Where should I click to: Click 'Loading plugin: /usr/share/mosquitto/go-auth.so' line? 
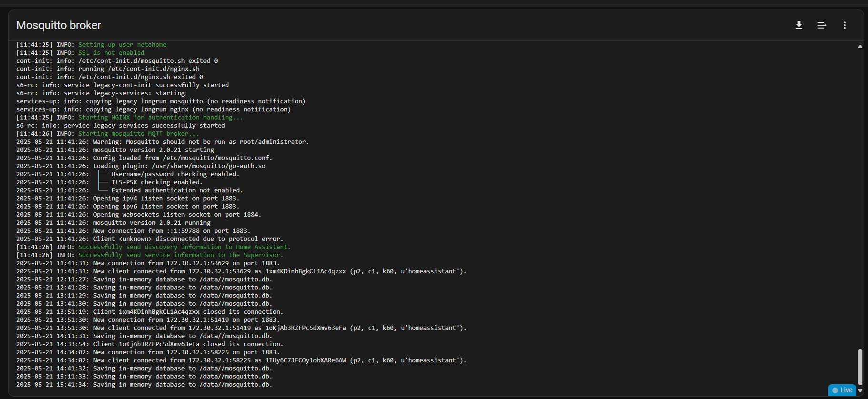(141, 166)
